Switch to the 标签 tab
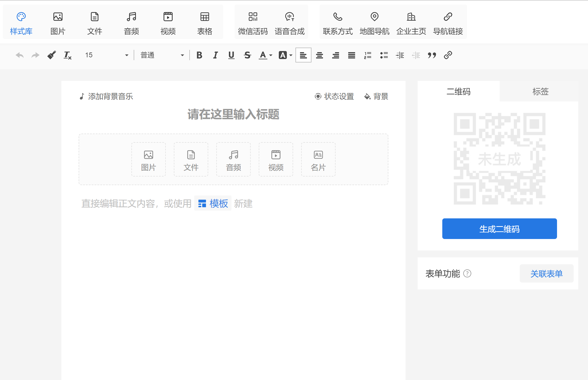 [540, 91]
